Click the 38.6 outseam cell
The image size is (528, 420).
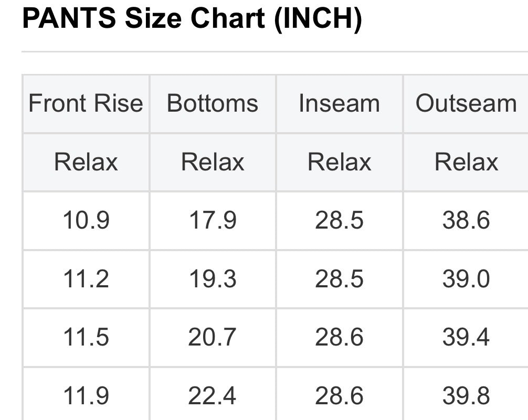(x=466, y=220)
